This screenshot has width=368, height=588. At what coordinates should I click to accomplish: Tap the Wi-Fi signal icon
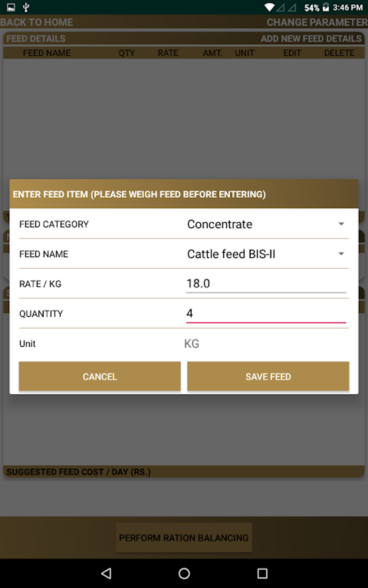(x=269, y=7)
